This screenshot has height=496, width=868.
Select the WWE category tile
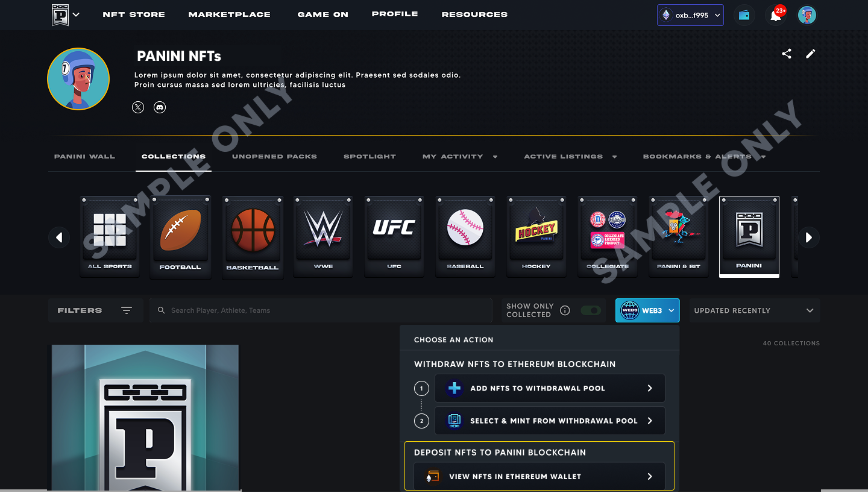point(323,236)
